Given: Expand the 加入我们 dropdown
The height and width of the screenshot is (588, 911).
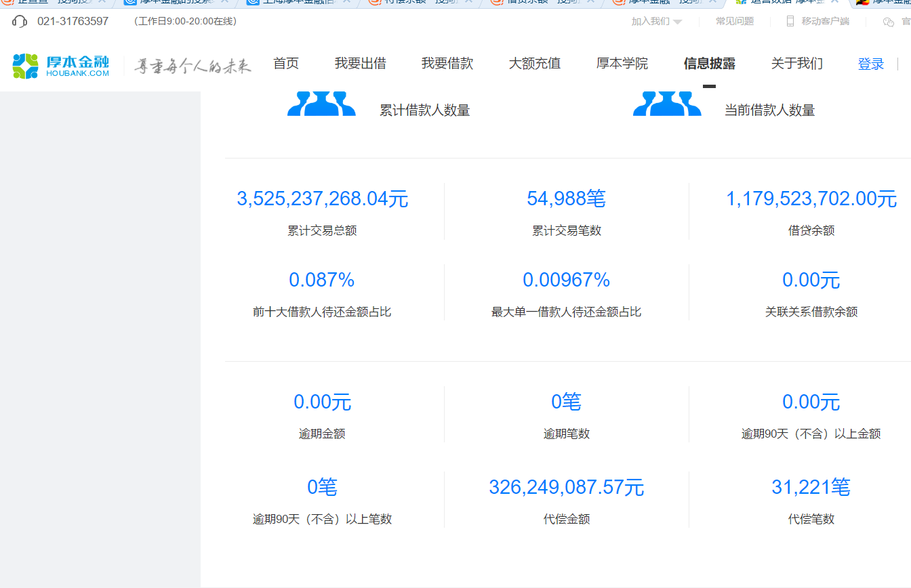Looking at the screenshot, I should pos(651,21).
